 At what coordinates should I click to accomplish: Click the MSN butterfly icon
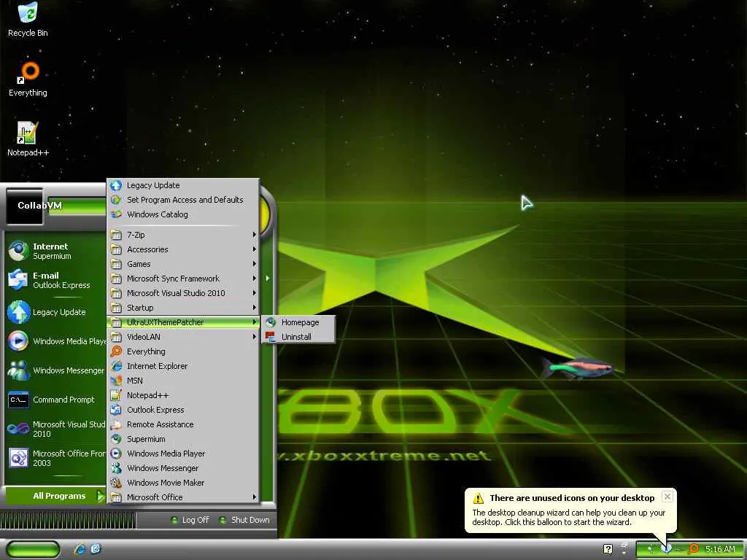tap(116, 381)
